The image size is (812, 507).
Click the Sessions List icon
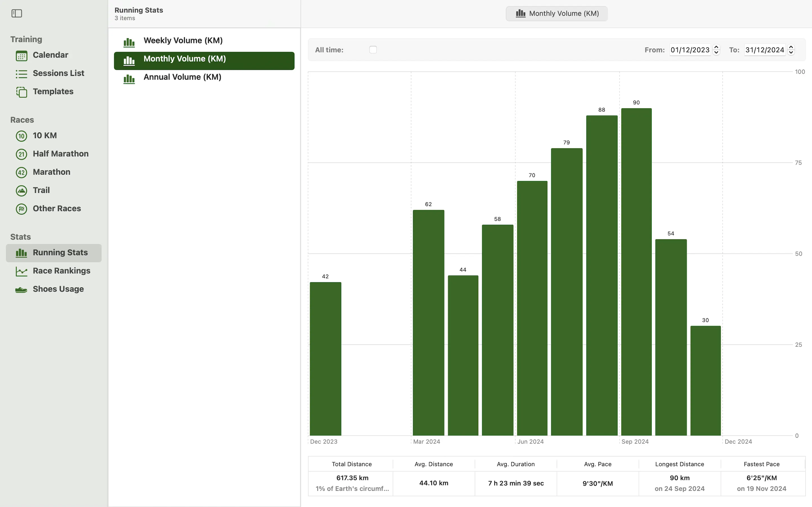pos(21,74)
